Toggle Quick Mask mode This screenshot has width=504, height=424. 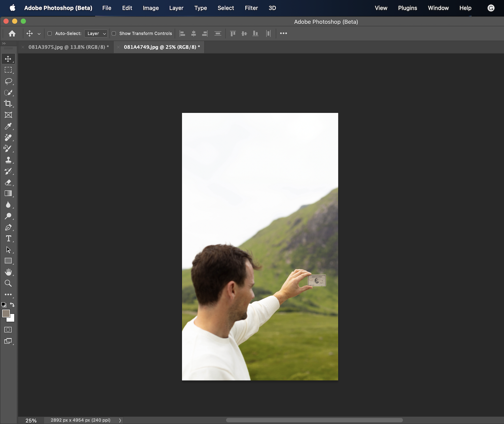coord(8,330)
